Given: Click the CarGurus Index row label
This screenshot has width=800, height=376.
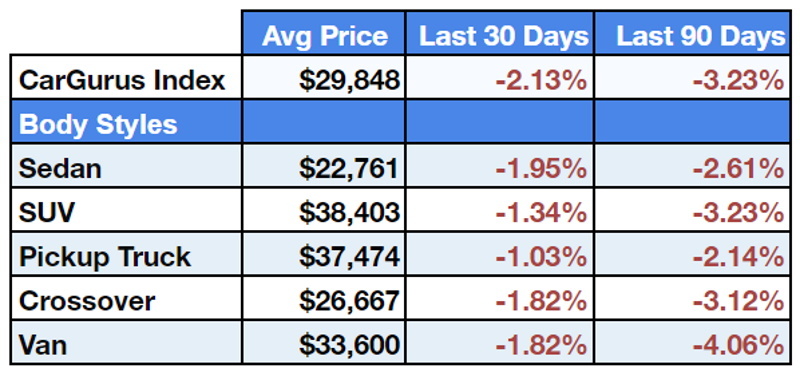Looking at the screenshot, I should pyautogui.click(x=121, y=80).
